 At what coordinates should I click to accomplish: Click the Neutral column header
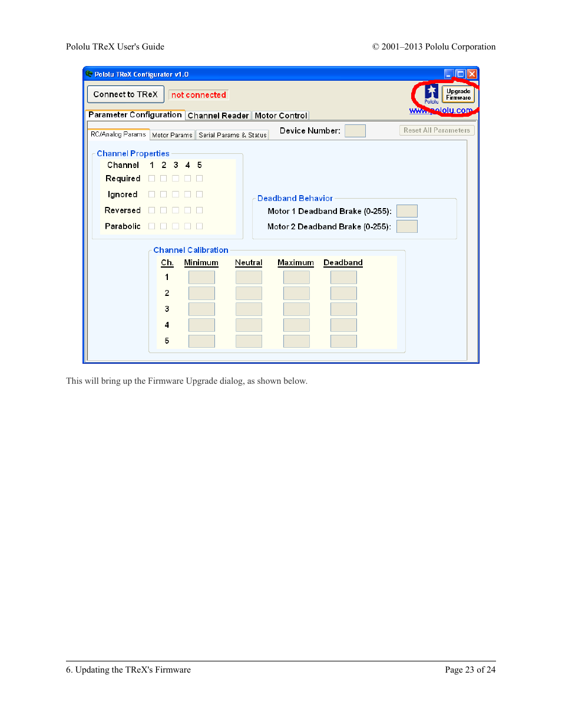click(x=249, y=263)
